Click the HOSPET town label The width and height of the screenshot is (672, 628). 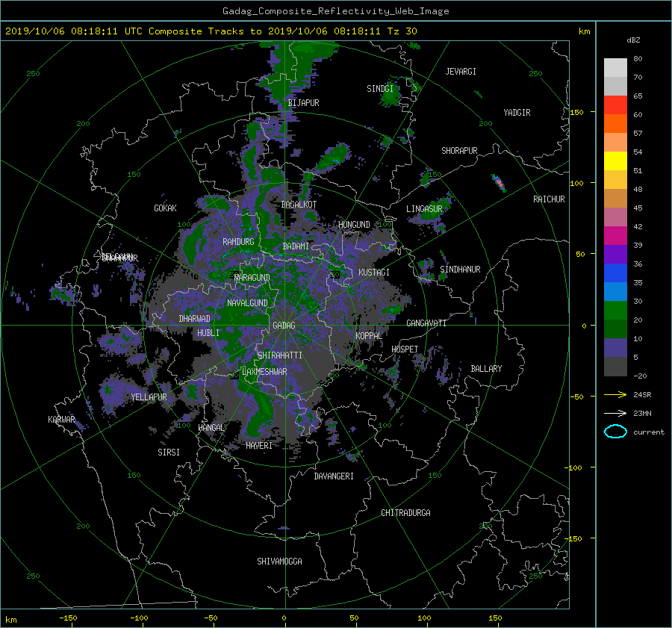[405, 349]
